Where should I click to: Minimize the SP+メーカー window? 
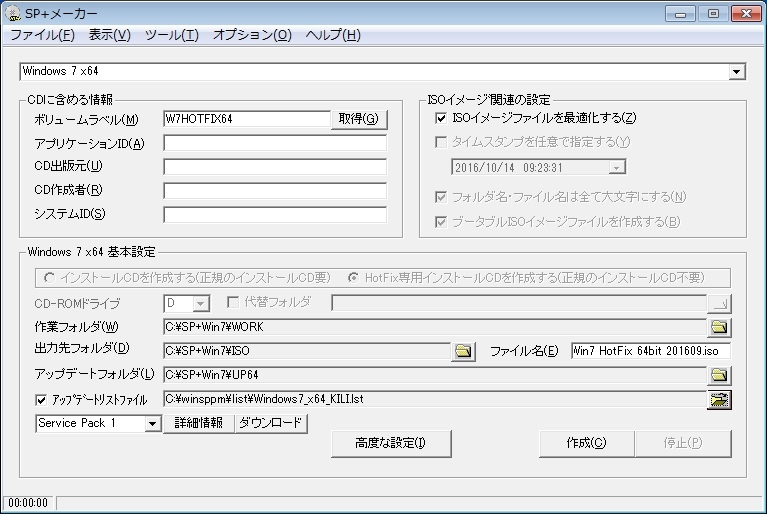[x=680, y=14]
